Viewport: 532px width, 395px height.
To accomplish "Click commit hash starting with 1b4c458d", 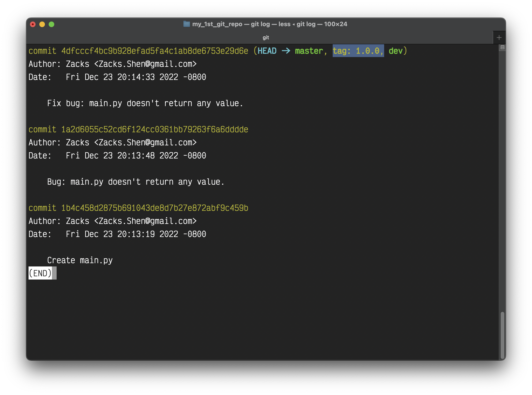I will pyautogui.click(x=155, y=208).
